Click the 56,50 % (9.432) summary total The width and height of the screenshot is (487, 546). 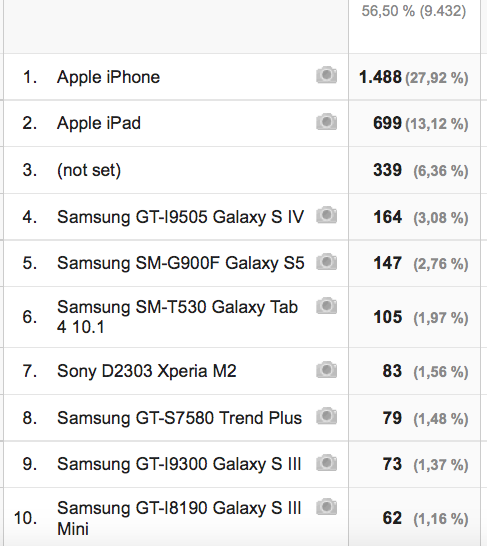pyautogui.click(x=414, y=11)
